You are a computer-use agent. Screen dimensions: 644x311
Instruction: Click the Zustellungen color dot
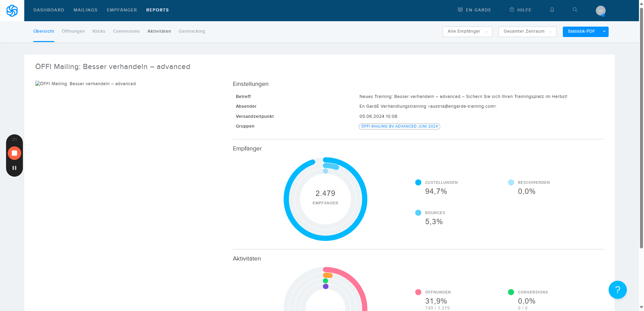418,182
